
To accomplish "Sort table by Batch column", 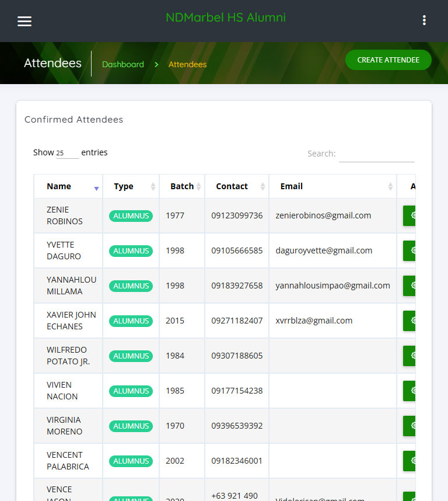I will (182, 186).
